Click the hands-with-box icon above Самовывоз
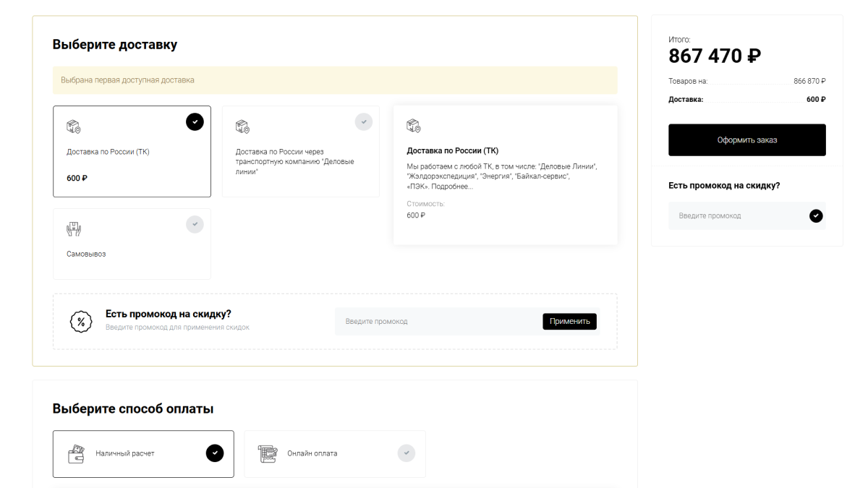868x488 pixels. coord(74,229)
